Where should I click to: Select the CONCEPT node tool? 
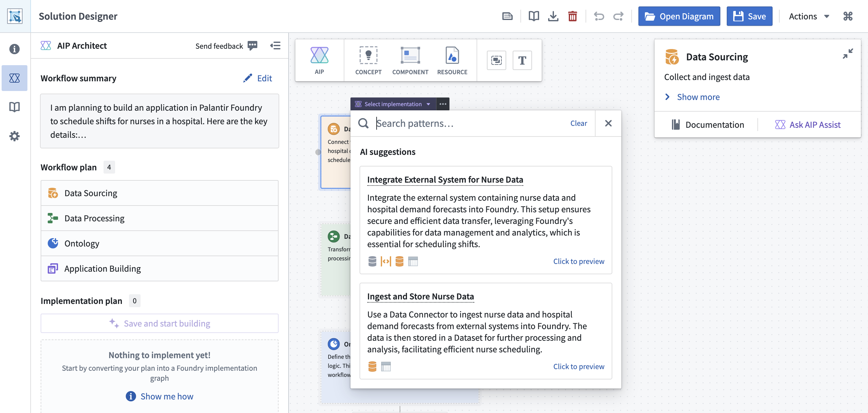click(368, 60)
